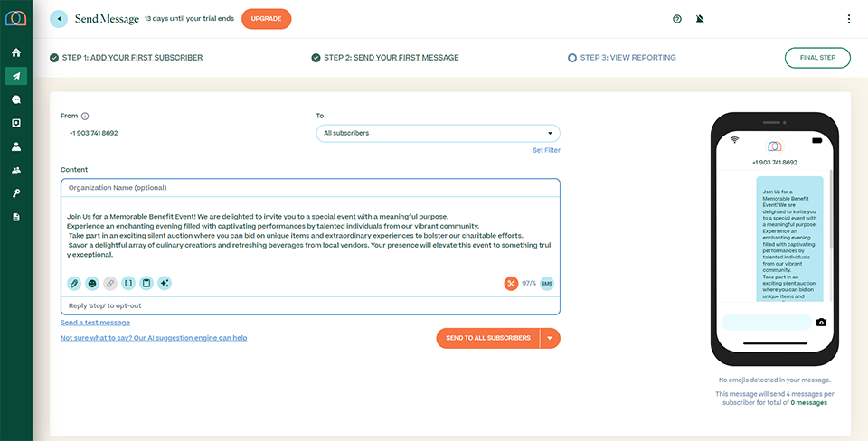The image size is (868, 441).
Task: Attach a file with the paperclip icon
Action: coord(74,283)
